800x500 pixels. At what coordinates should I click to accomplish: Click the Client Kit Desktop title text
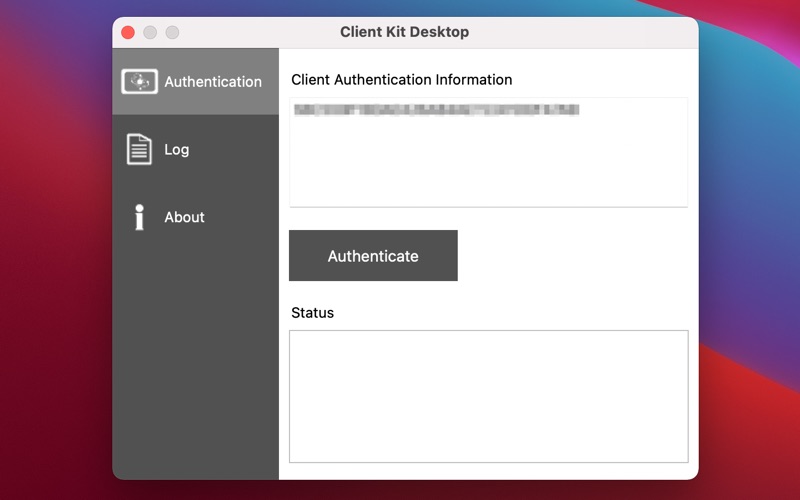(405, 32)
